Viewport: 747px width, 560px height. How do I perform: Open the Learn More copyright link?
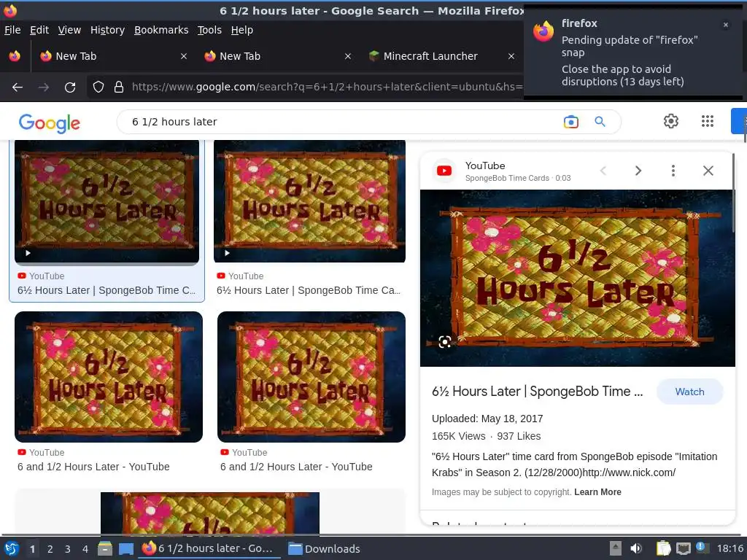pyautogui.click(x=597, y=492)
